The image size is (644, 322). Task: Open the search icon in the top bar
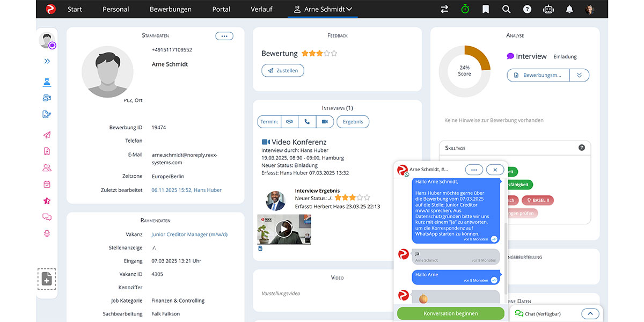[x=507, y=9]
